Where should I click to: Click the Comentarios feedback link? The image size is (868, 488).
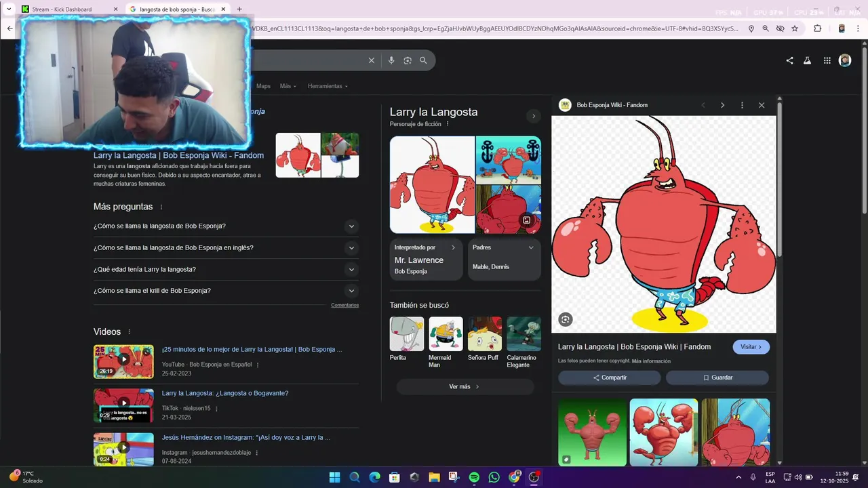[x=344, y=305]
